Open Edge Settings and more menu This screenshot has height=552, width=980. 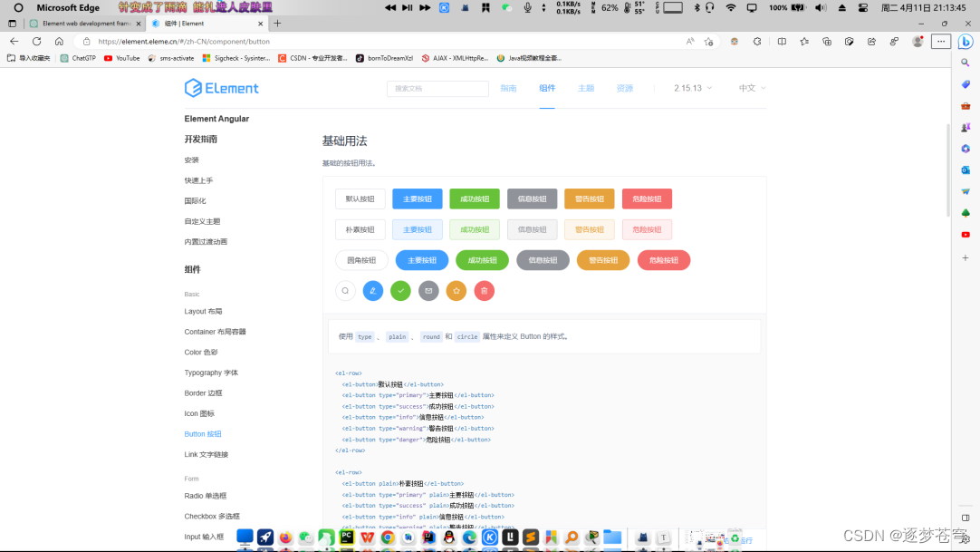coord(941,42)
